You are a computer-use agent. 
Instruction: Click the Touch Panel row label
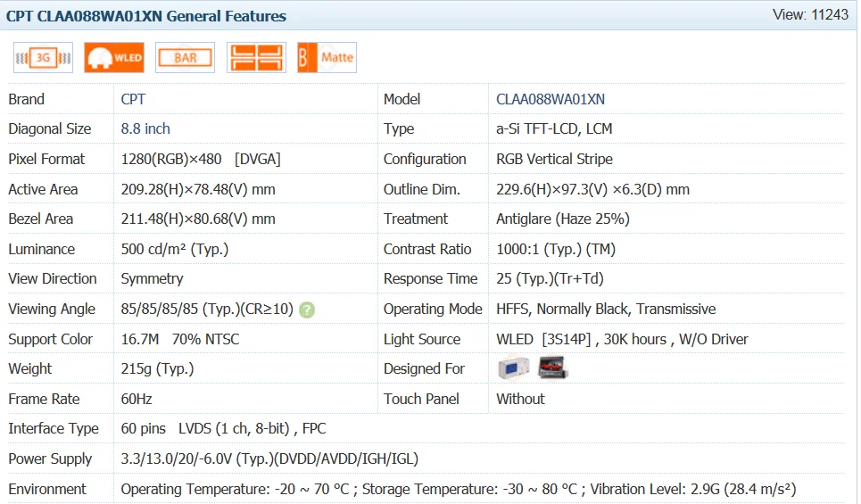click(x=421, y=399)
